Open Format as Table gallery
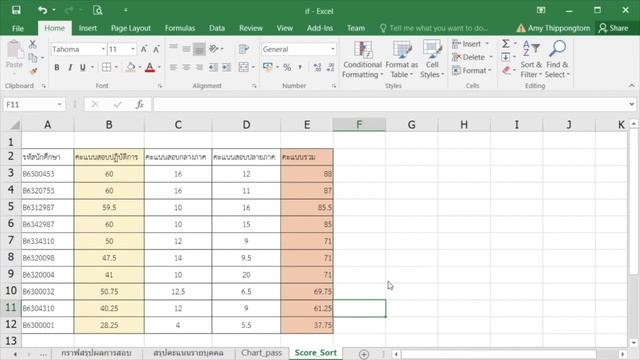Viewport: 640px width, 360px height. pyautogui.click(x=402, y=60)
